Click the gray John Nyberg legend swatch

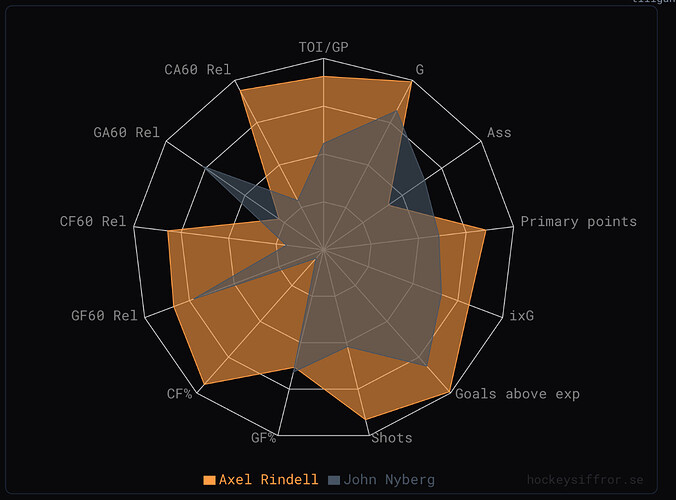[x=334, y=480]
